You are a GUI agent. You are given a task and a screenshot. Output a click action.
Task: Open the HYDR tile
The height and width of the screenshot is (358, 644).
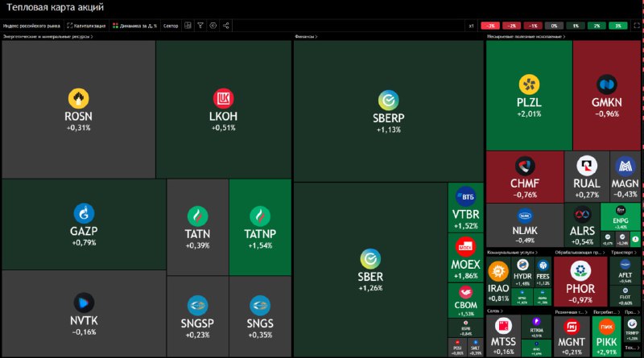522,272
